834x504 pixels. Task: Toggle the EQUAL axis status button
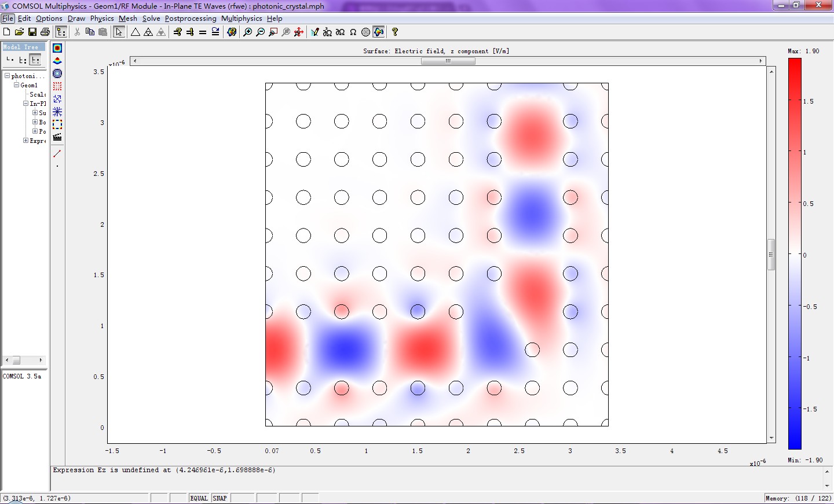199,498
